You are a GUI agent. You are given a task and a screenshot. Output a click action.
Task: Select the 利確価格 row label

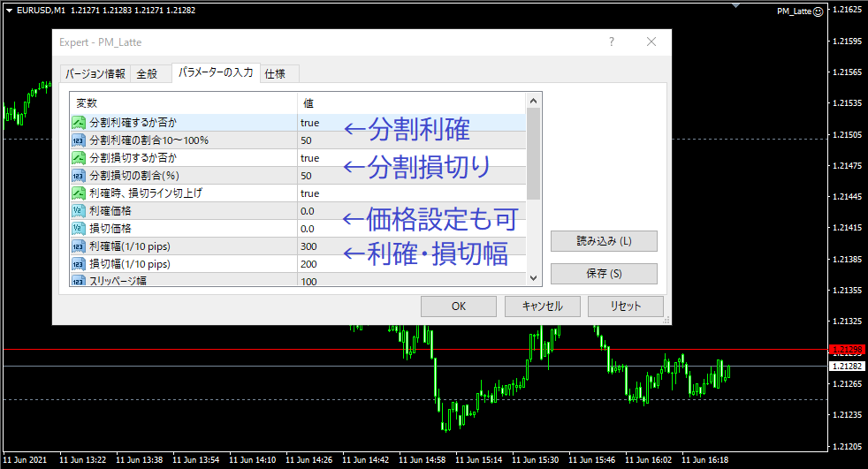click(x=110, y=211)
